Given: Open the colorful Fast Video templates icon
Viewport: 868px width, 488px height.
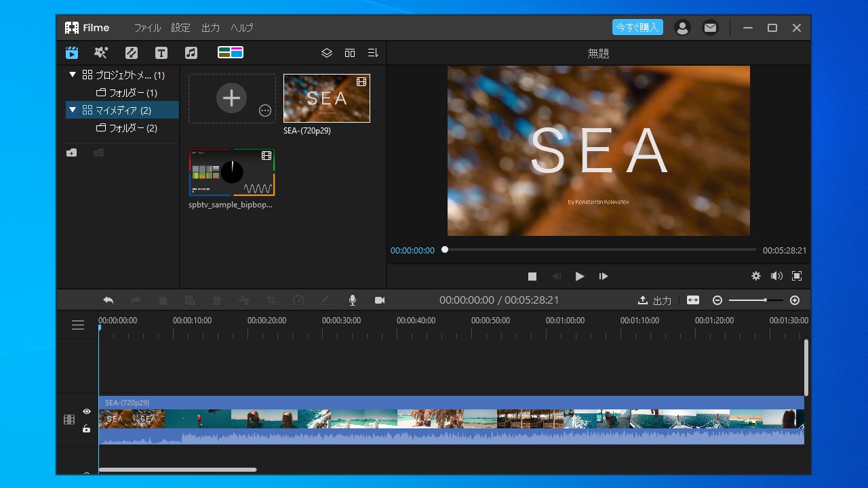Looking at the screenshot, I should coord(231,52).
